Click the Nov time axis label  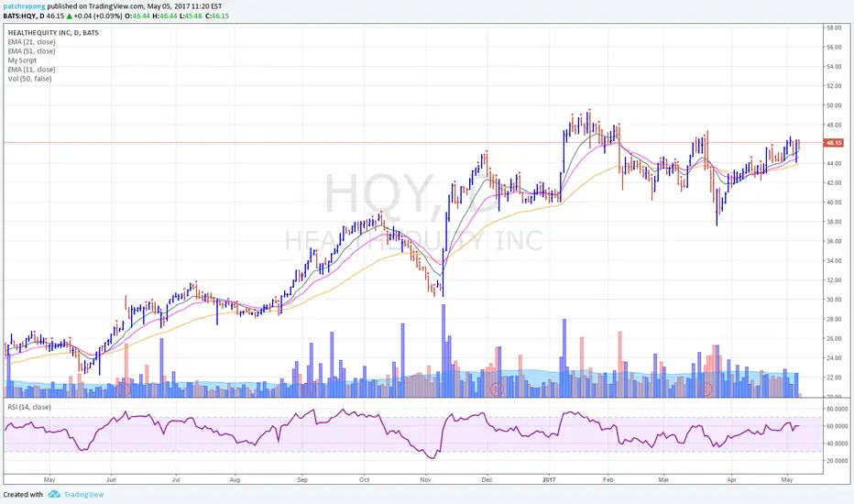coord(425,480)
